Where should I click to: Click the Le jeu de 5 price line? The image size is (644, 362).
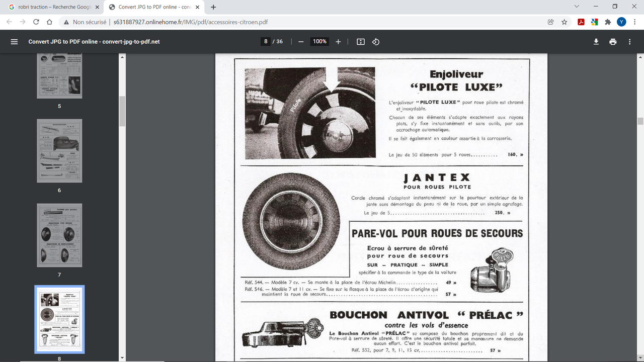click(x=437, y=213)
